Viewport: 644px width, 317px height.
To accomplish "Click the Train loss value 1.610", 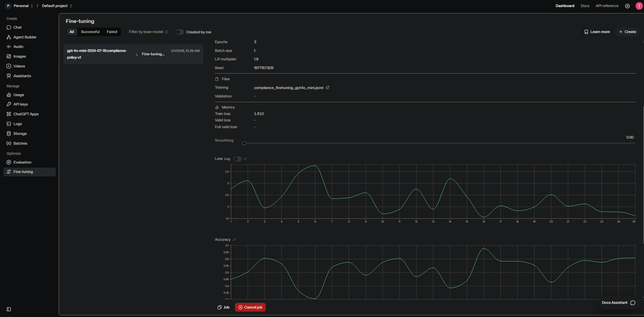I will [259, 114].
